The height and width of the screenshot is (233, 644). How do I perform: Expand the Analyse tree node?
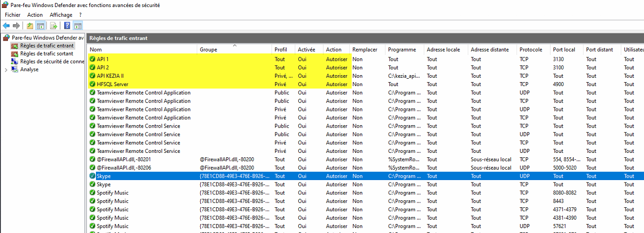pos(6,70)
